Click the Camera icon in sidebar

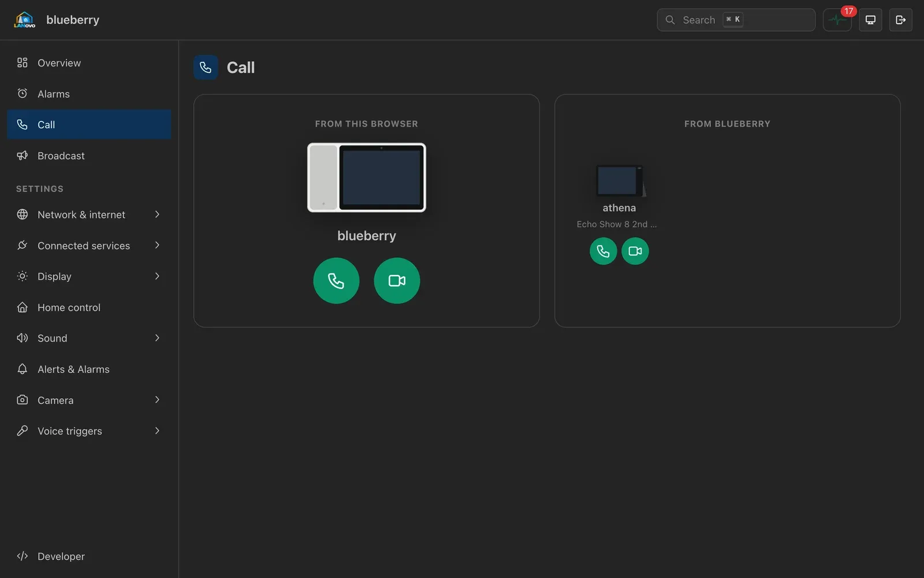(23, 400)
